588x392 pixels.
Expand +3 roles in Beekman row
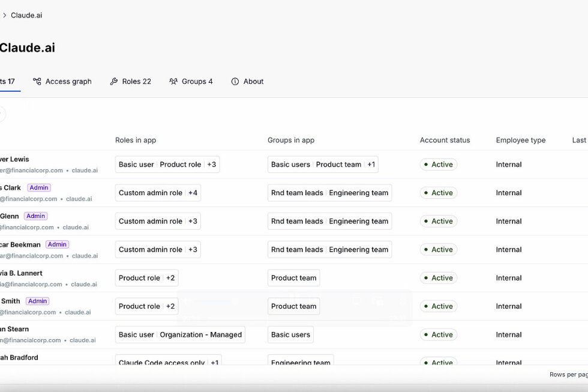193,250
